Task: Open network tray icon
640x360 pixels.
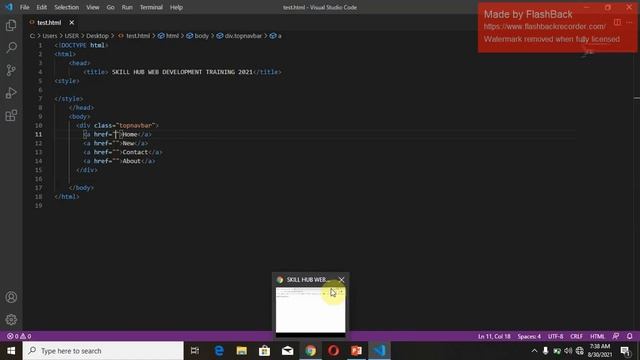Action: 580,351
